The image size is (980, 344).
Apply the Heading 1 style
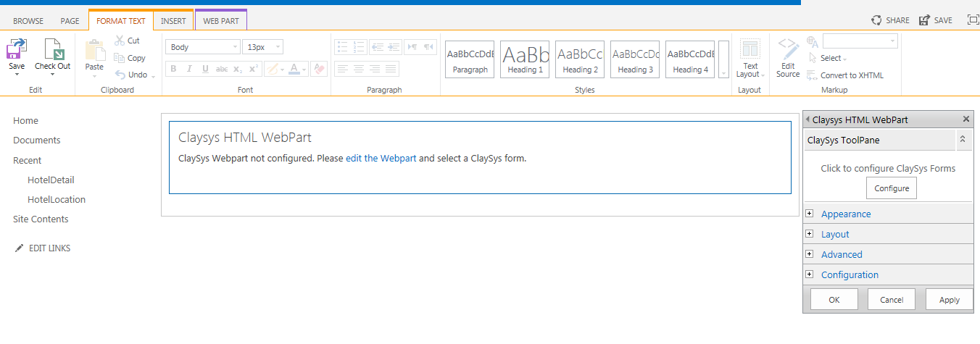pos(525,59)
